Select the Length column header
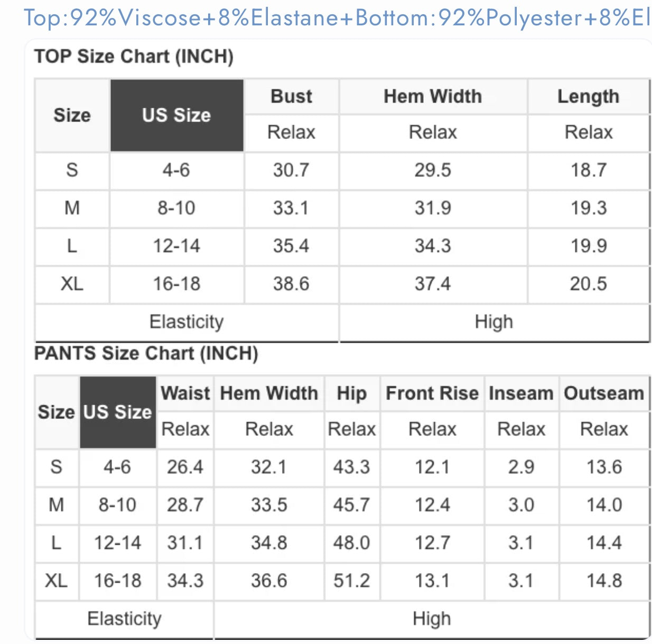Viewport: 652px width, 644px height. tap(588, 97)
